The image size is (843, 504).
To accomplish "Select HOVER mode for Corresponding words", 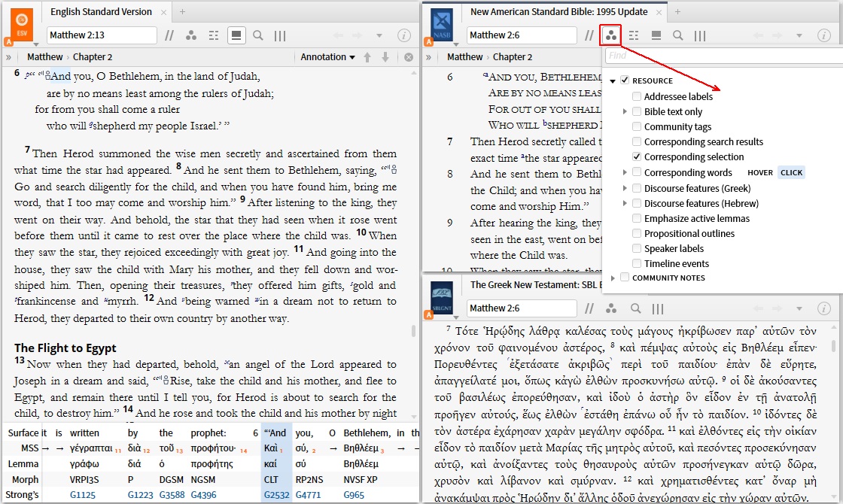I will pyautogui.click(x=759, y=172).
